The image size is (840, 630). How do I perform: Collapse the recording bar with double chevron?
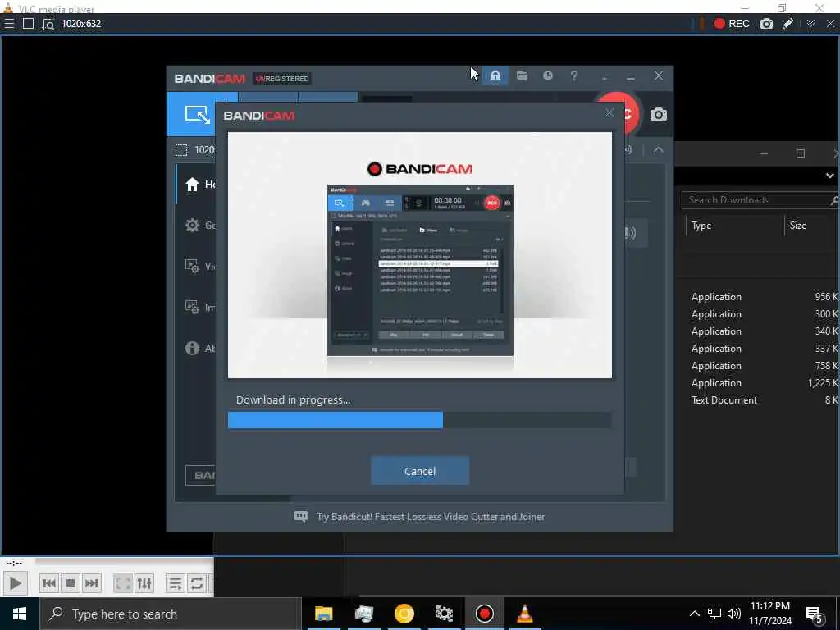(810, 24)
